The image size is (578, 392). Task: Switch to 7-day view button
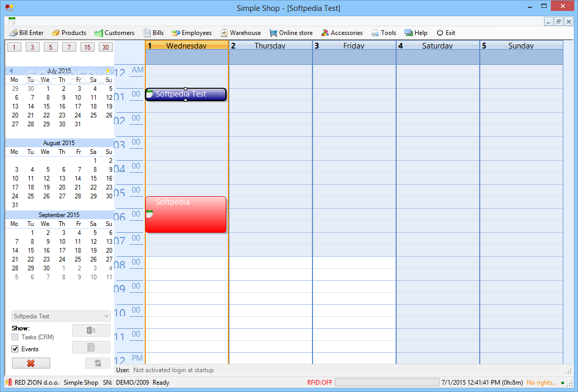click(x=69, y=47)
